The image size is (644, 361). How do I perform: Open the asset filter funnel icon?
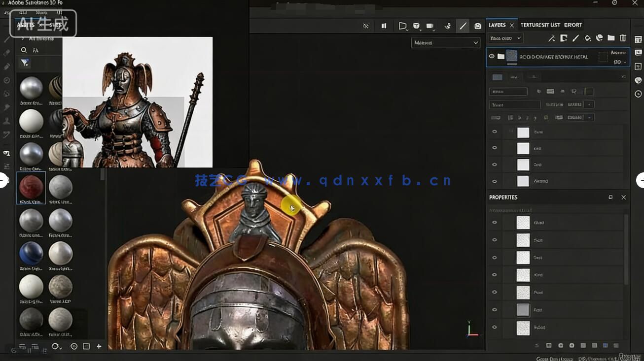click(x=24, y=63)
